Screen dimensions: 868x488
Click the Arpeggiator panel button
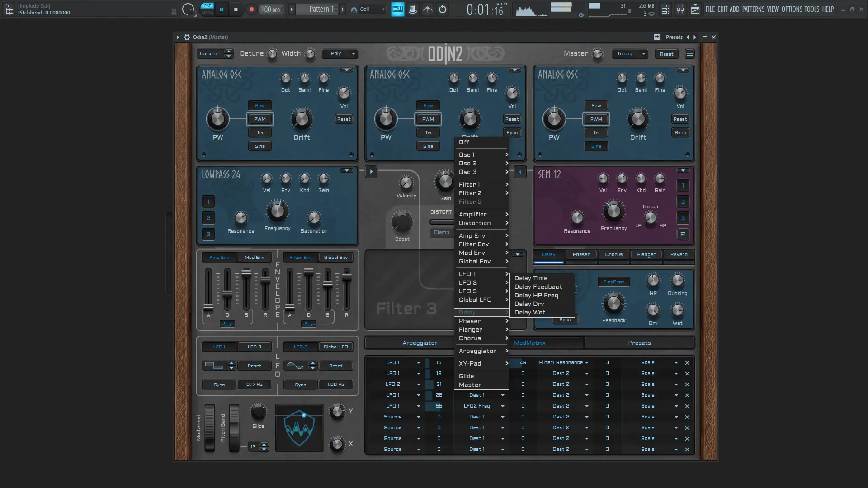[x=420, y=343]
